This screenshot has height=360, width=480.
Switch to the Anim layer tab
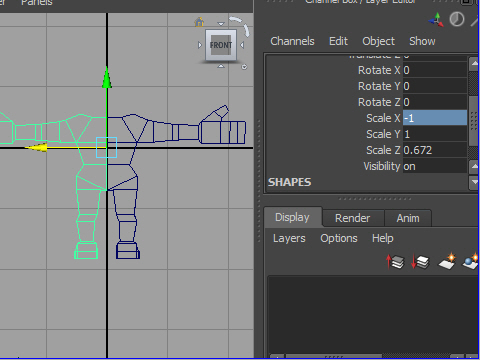[408, 218]
